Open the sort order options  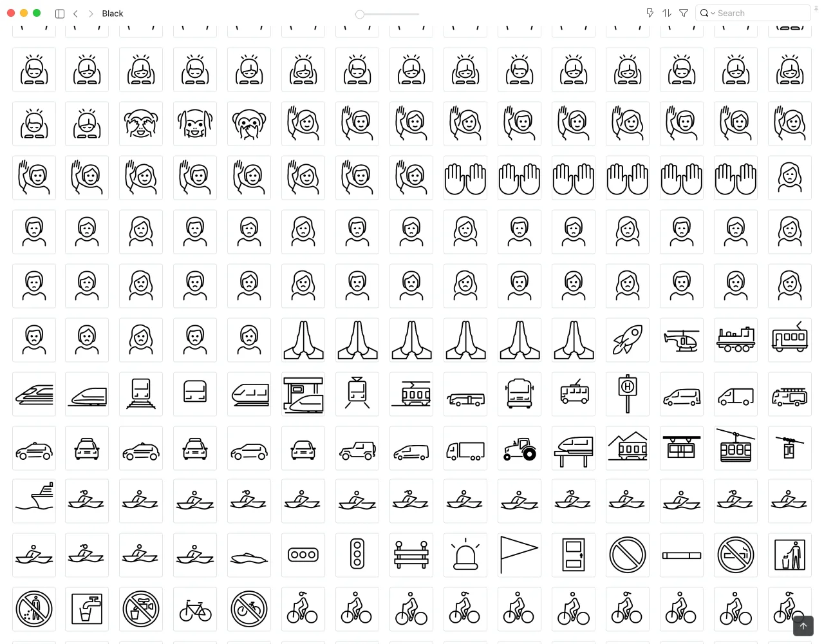click(x=667, y=13)
